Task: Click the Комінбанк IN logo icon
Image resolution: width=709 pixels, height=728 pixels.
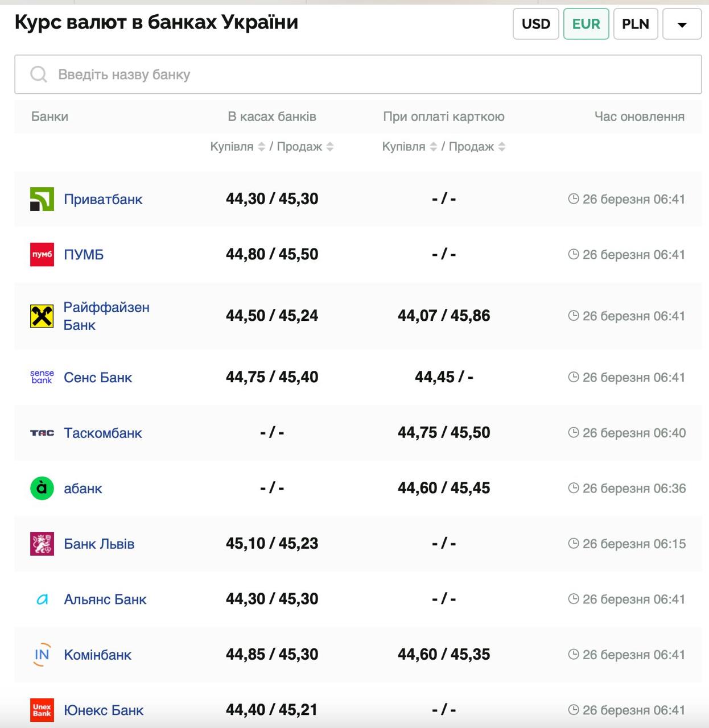Action: [42, 655]
